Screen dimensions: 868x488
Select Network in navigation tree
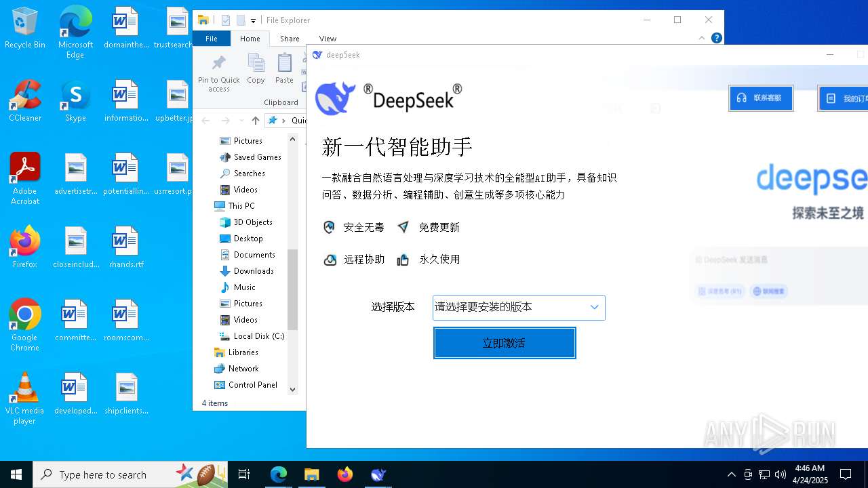pyautogui.click(x=236, y=369)
